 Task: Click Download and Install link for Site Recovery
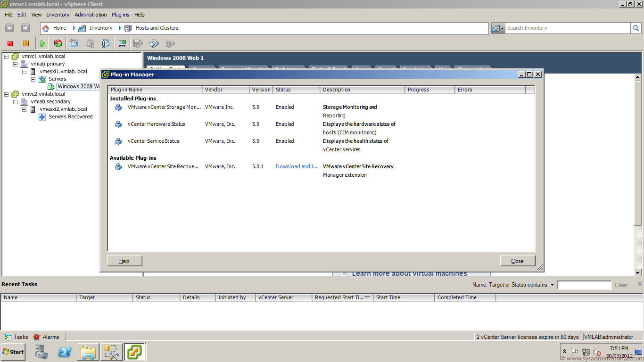[297, 167]
